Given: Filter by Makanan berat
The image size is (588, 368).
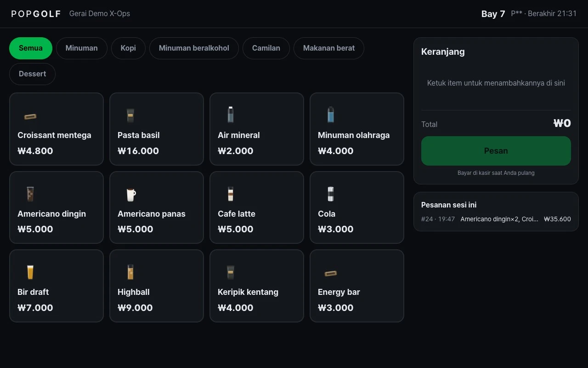Looking at the screenshot, I should (329, 48).
